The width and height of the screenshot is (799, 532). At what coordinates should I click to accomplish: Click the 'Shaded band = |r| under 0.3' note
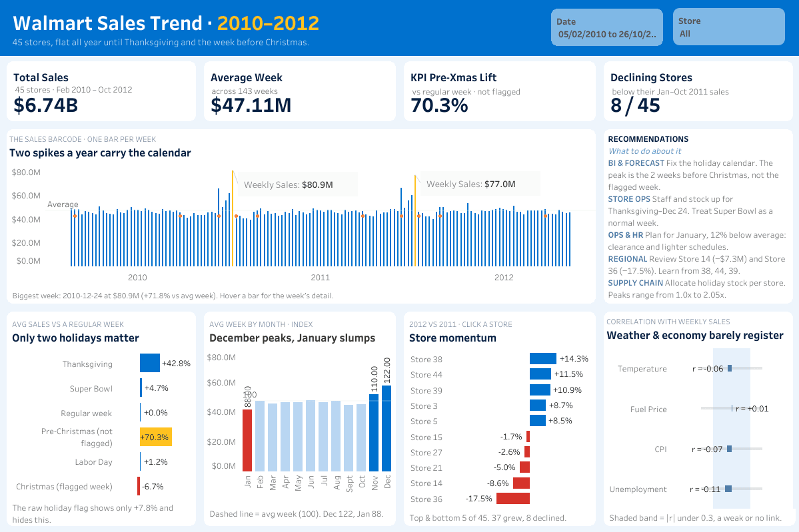coord(695,518)
